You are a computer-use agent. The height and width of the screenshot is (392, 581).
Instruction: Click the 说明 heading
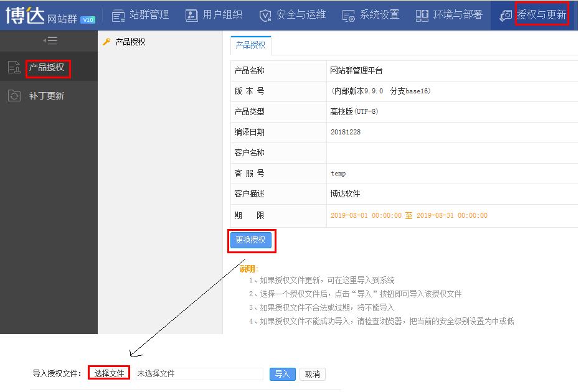249,269
